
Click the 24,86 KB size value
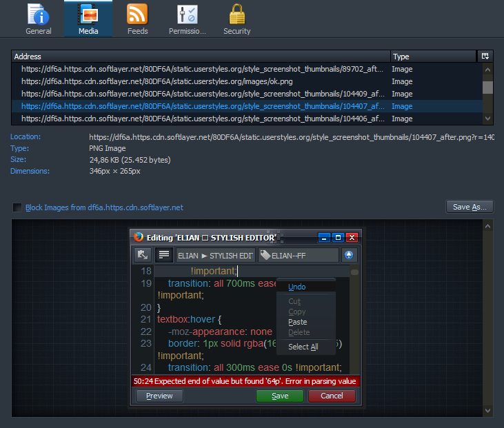(x=130, y=160)
